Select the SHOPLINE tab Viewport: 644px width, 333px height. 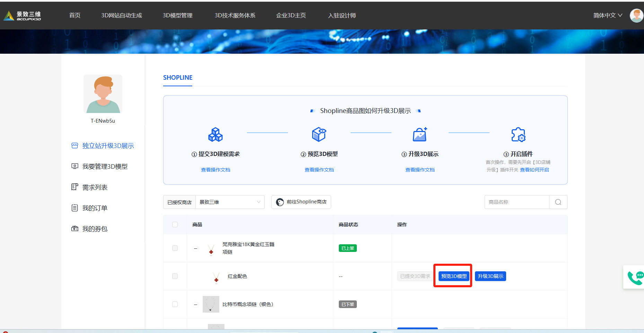point(178,78)
